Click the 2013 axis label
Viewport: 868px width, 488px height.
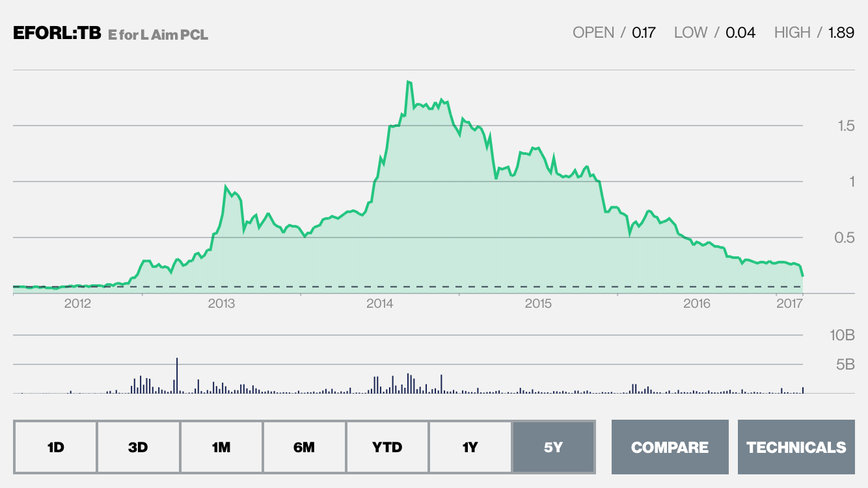coord(221,304)
